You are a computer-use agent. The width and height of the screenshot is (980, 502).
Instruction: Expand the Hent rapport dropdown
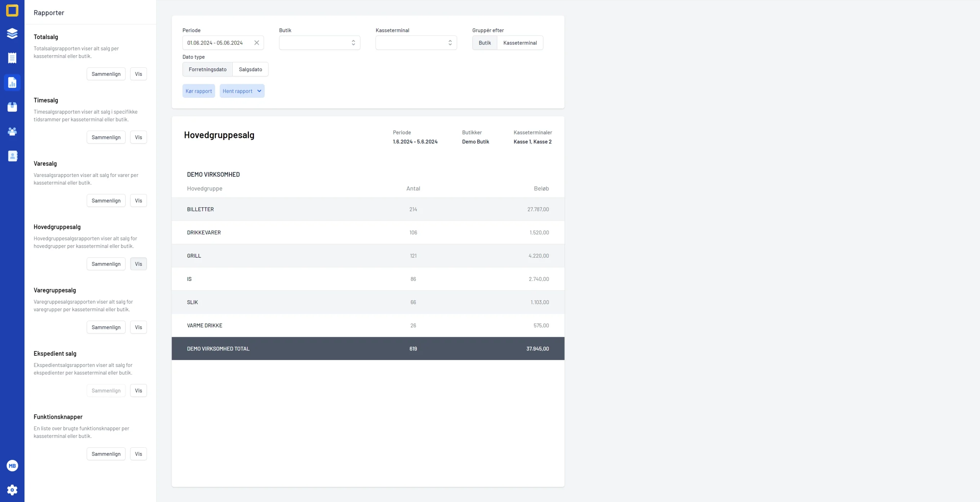242,91
